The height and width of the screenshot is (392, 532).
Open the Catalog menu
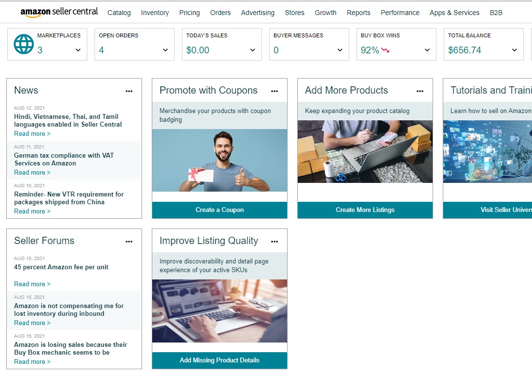click(119, 13)
